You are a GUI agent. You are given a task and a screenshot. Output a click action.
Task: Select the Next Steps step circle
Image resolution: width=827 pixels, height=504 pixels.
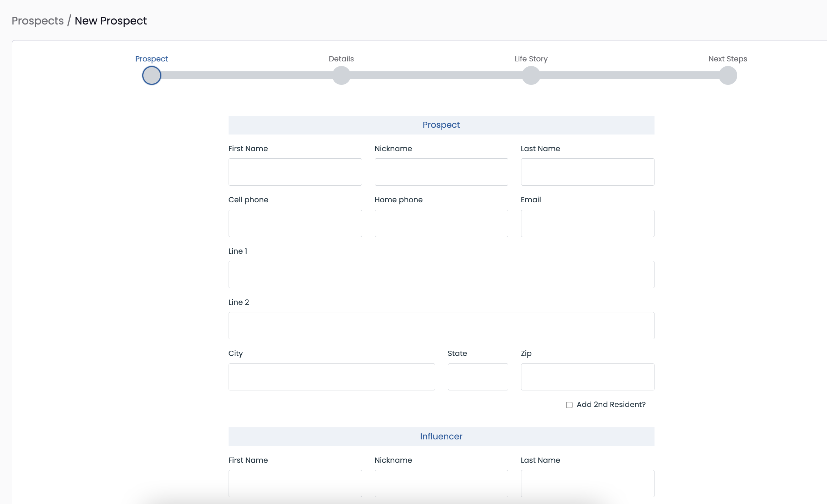728,75
